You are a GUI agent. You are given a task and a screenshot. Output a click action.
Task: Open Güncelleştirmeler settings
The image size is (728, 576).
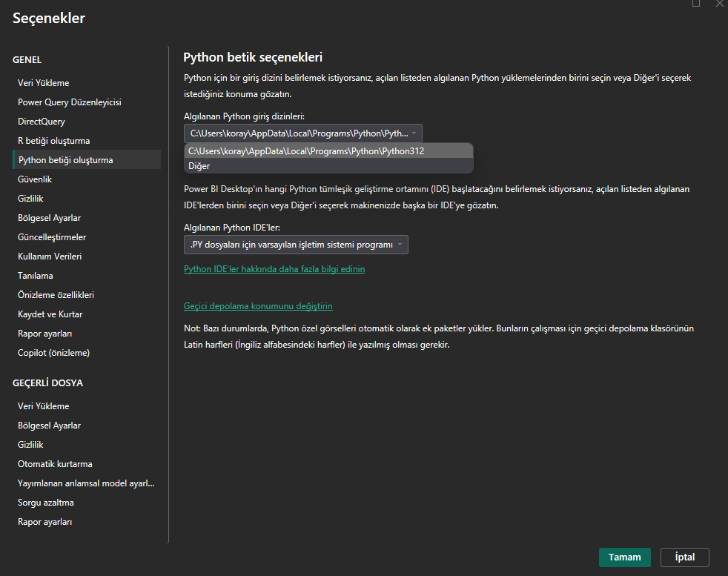pyautogui.click(x=52, y=237)
